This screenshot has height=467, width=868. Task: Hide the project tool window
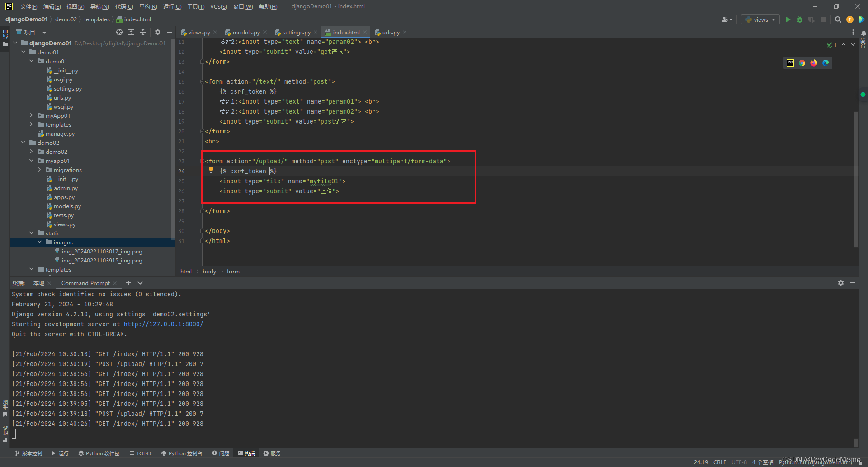point(170,32)
